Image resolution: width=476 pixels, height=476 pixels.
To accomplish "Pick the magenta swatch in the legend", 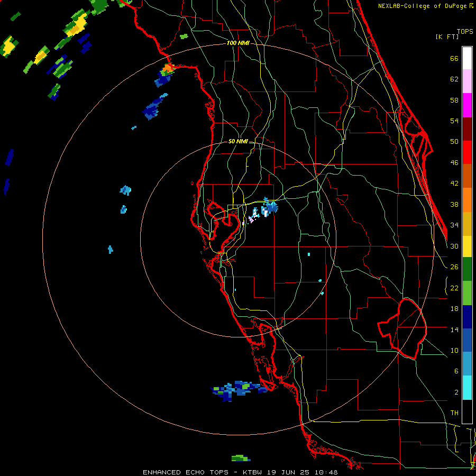I will click(x=467, y=105).
